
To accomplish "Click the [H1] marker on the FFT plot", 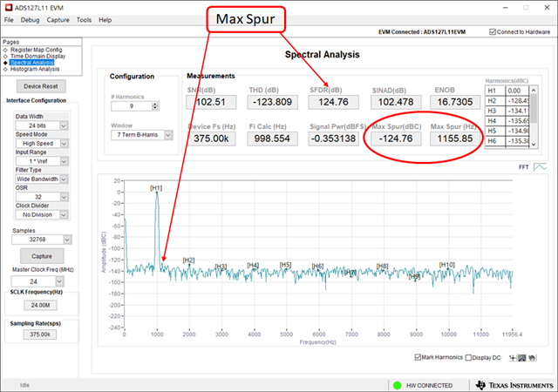I will 156,188.
